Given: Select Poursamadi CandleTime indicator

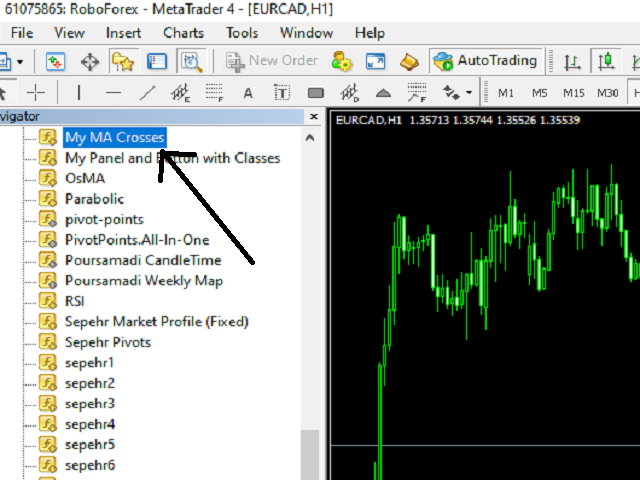Looking at the screenshot, I should pyautogui.click(x=143, y=260).
